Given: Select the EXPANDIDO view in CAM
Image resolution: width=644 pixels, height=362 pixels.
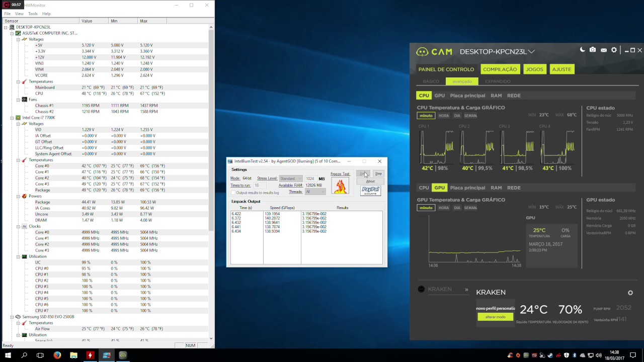Looking at the screenshot, I should click(x=498, y=81).
